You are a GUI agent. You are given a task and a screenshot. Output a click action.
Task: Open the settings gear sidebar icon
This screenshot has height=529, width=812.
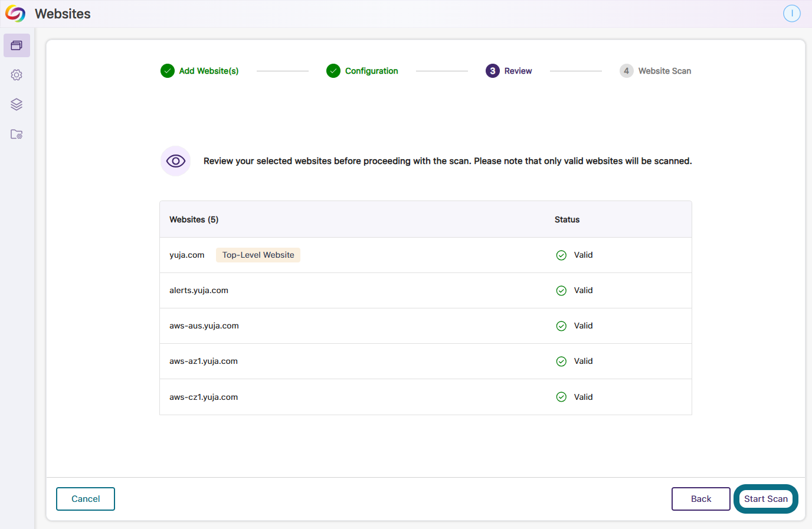[17, 75]
